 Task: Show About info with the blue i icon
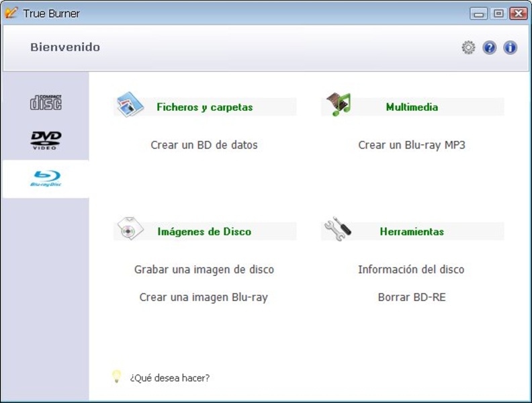510,48
